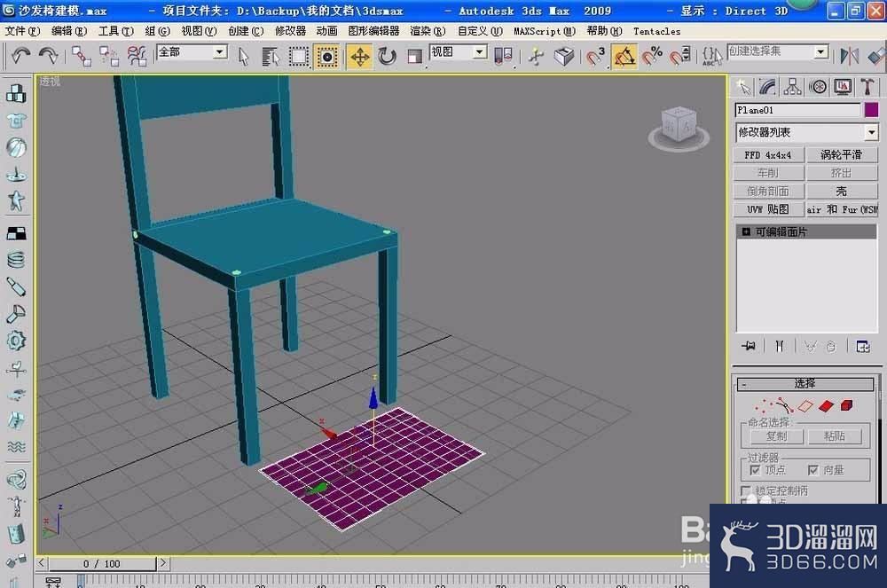This screenshot has width=887, height=588.
Task: Open the 编辑(E) menu
Action: point(69,31)
